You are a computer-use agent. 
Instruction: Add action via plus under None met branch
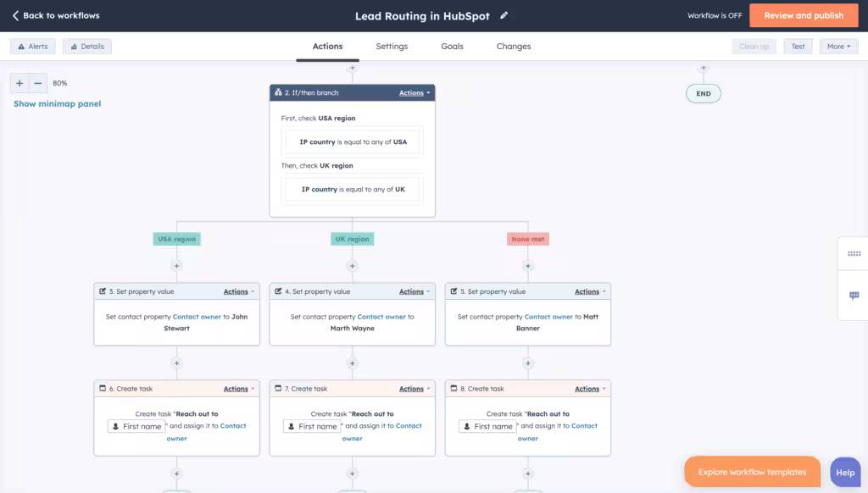(x=528, y=266)
